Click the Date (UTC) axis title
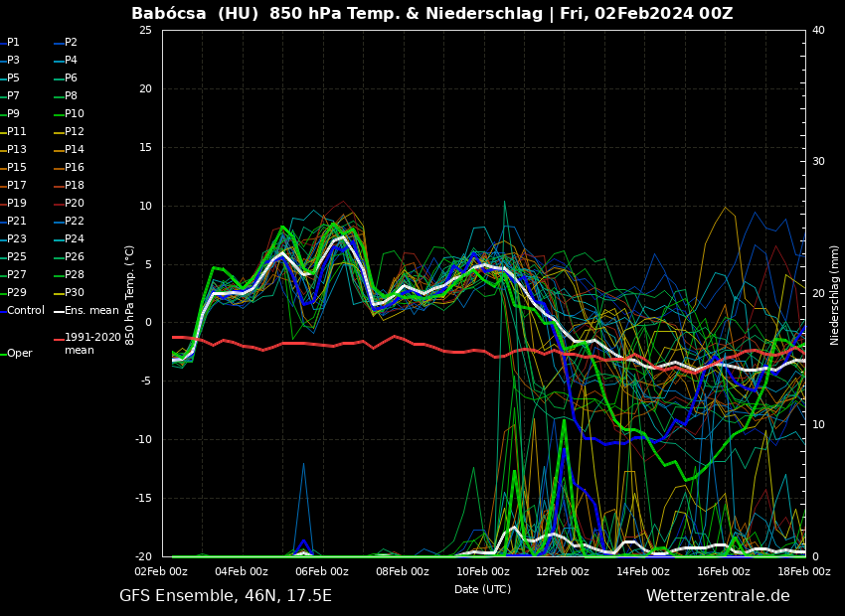The image size is (845, 616). [483, 590]
